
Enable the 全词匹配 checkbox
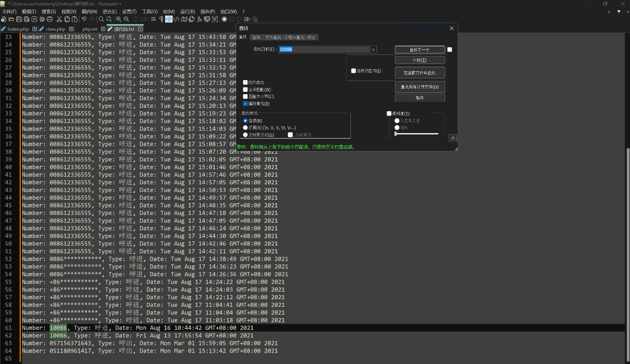coord(245,89)
